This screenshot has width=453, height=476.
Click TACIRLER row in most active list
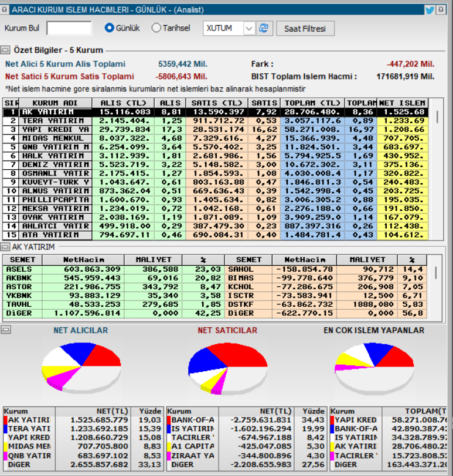pyautogui.click(x=389, y=456)
